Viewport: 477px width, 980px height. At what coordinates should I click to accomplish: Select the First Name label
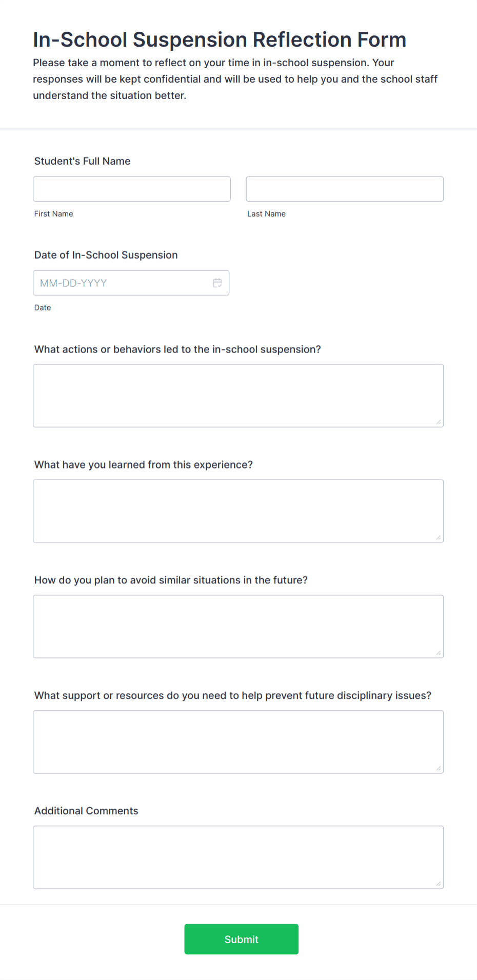click(x=53, y=213)
